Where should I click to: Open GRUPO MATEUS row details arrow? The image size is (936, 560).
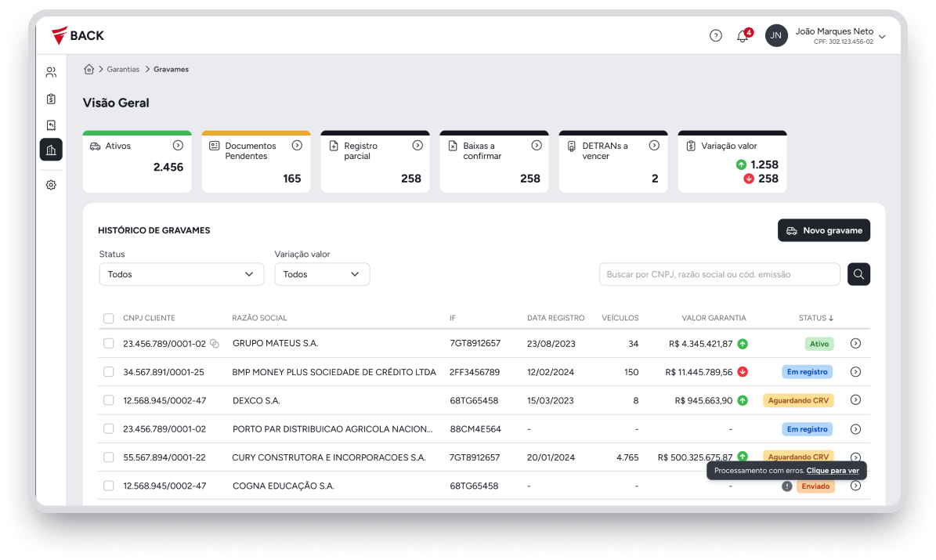click(x=855, y=343)
